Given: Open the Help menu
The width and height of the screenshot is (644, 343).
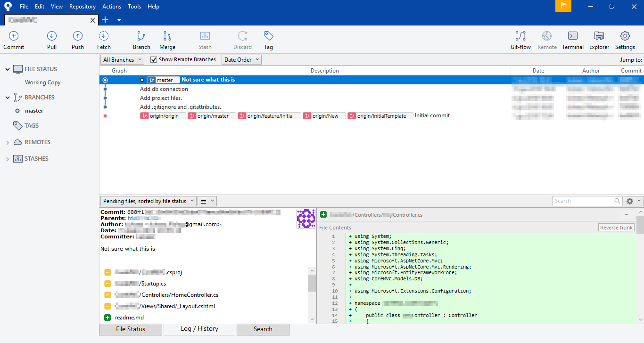Looking at the screenshot, I should [153, 7].
